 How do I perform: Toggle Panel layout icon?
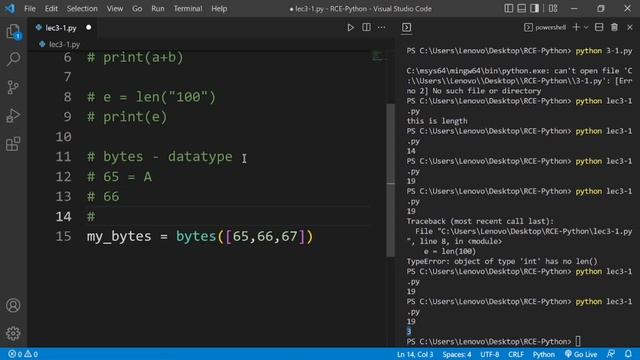point(522,8)
